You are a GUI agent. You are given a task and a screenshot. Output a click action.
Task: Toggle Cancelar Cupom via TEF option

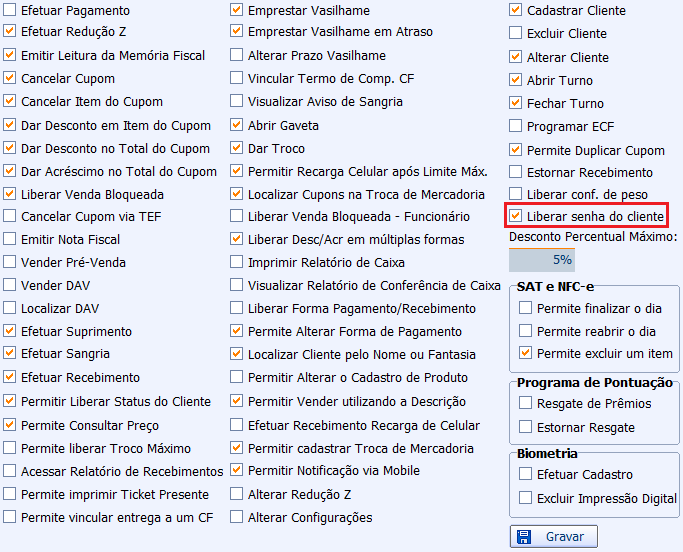click(x=10, y=216)
